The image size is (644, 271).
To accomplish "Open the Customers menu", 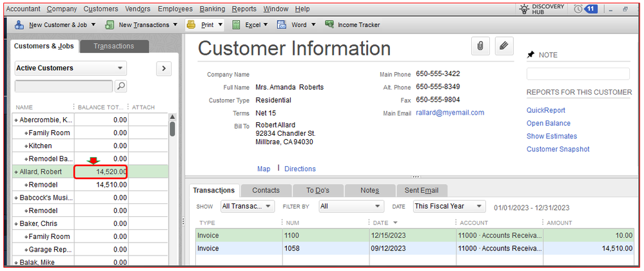I will tap(101, 9).
